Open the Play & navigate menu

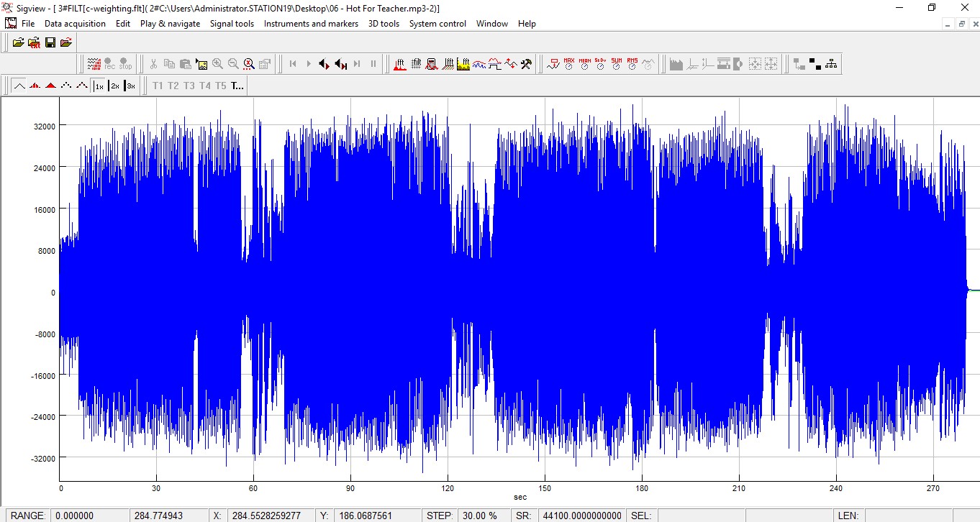tap(171, 24)
